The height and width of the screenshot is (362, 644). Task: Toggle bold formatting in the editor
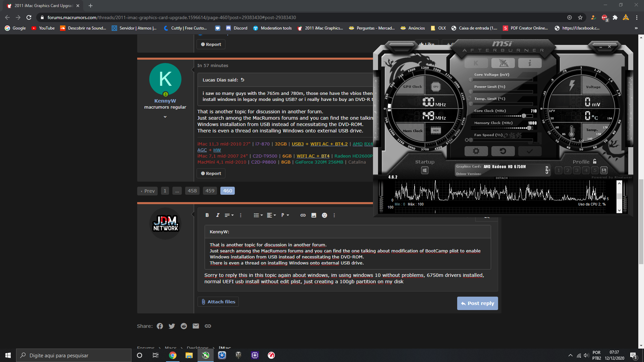(207, 215)
